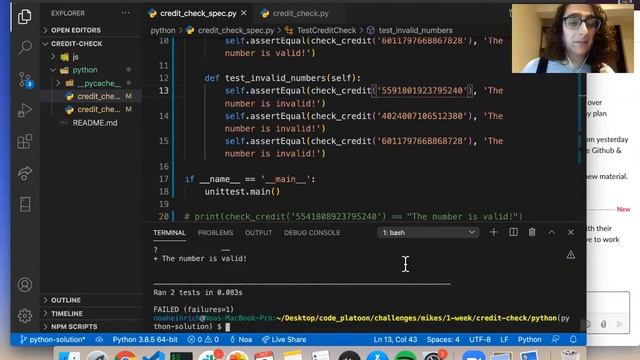
Task: Switch to the Problems panel tab
Action: click(216, 233)
